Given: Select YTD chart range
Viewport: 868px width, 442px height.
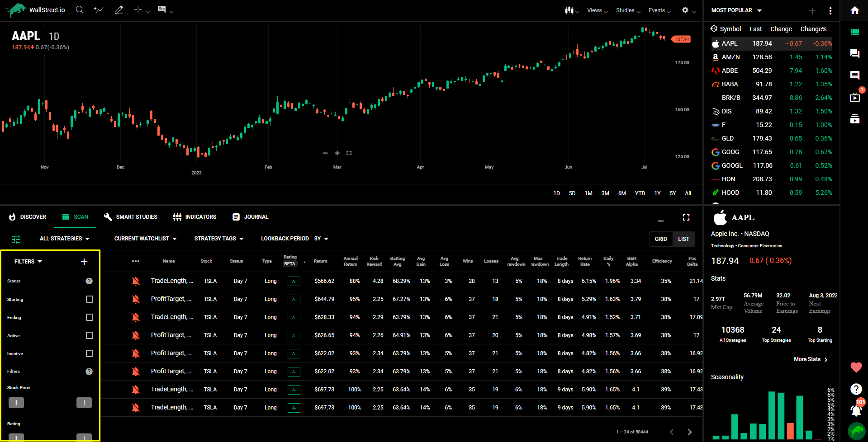Looking at the screenshot, I should tap(640, 193).
